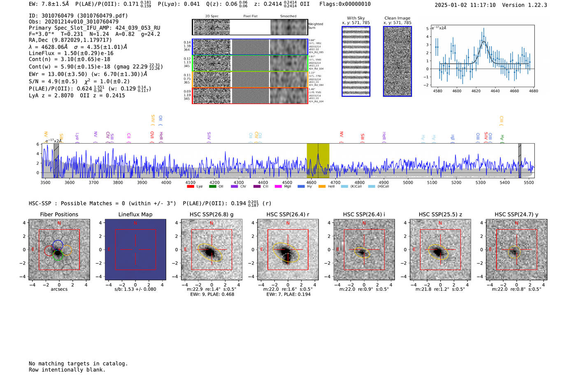Click the Obs: 20201214v010_3010760479 line

coord(74,22)
